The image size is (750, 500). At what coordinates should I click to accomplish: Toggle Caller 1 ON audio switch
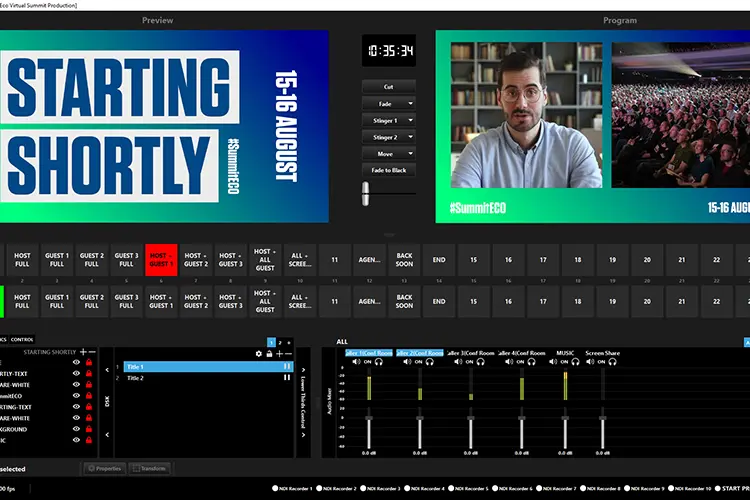click(367, 362)
